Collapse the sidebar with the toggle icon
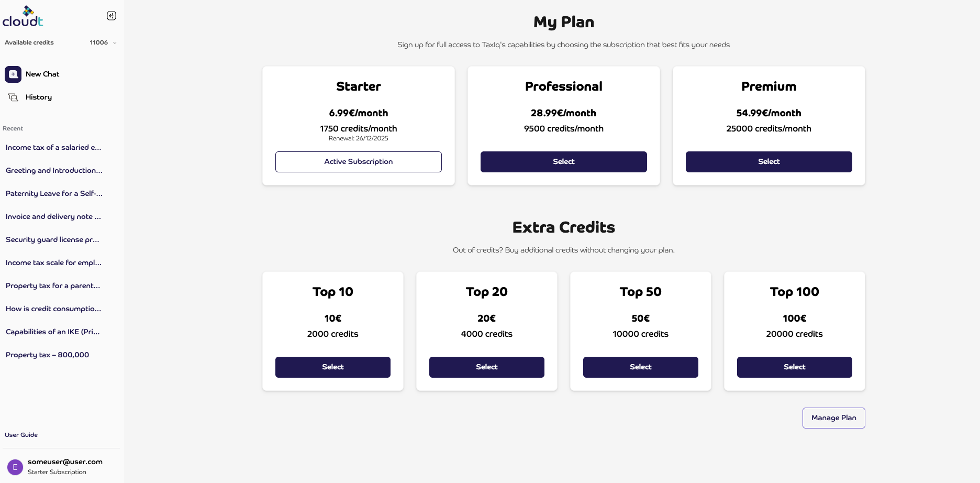Screen dimensions: 980x483 click(x=112, y=16)
